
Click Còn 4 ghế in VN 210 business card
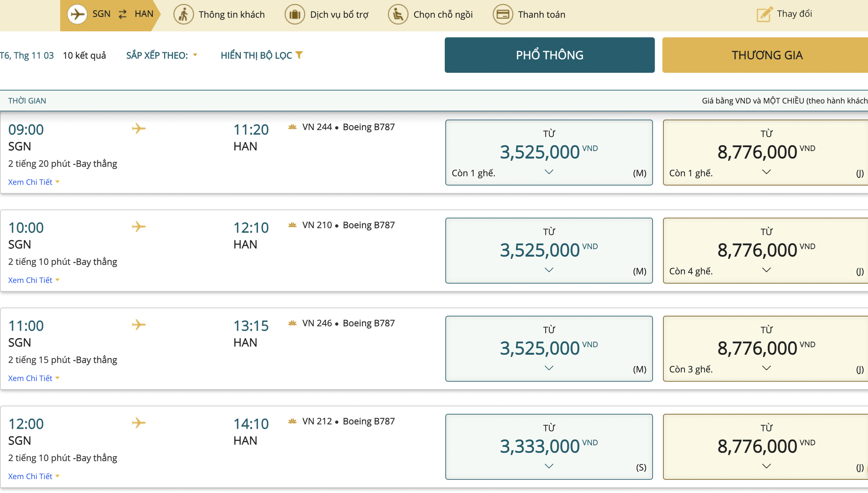click(x=691, y=271)
